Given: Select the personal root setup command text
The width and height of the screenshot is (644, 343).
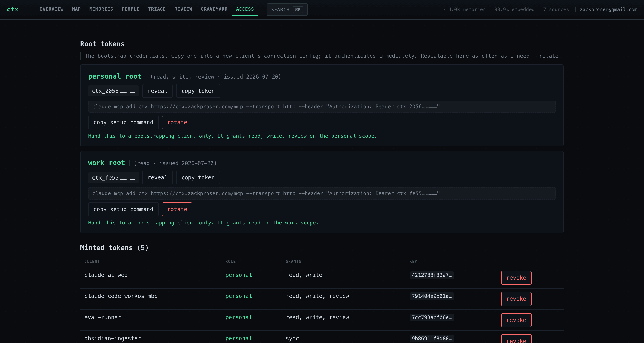Looking at the screenshot, I should (322, 107).
